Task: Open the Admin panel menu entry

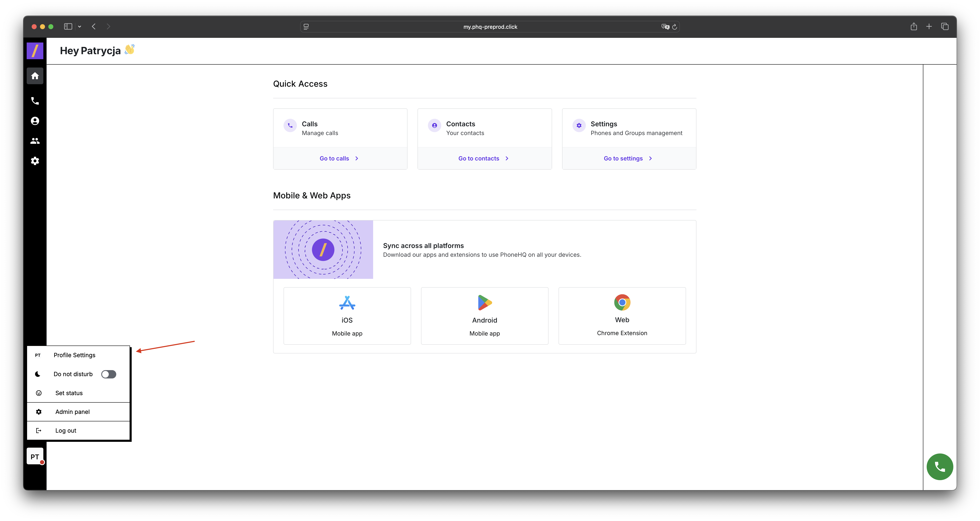Action: [72, 412]
